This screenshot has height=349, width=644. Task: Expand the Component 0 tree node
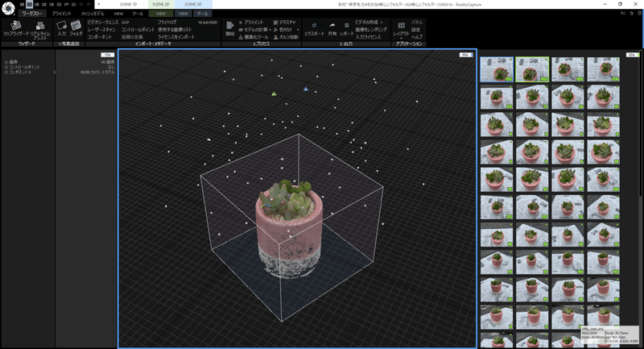click(x=6, y=72)
